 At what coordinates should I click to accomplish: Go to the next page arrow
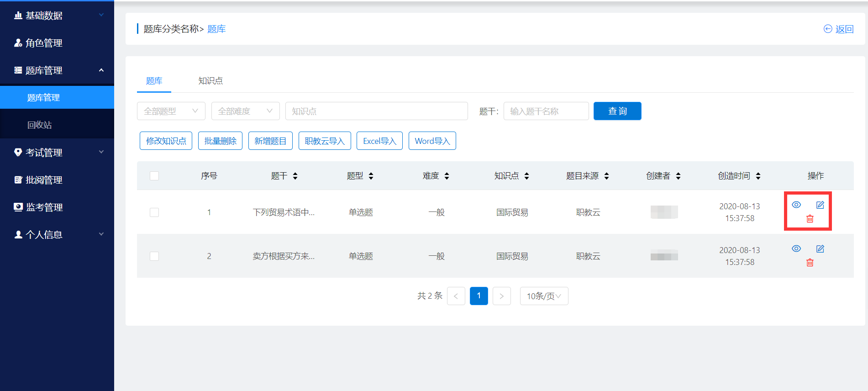pos(502,296)
